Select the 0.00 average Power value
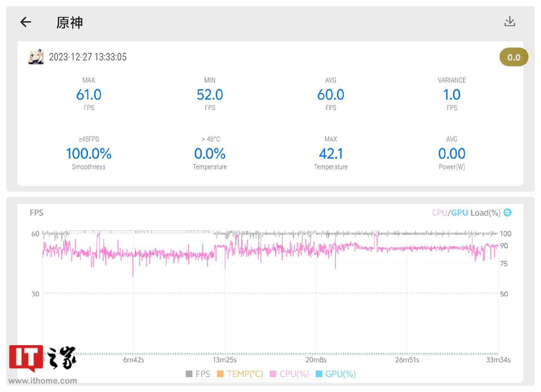Image resolution: width=541 pixels, height=392 pixels. coord(452,154)
